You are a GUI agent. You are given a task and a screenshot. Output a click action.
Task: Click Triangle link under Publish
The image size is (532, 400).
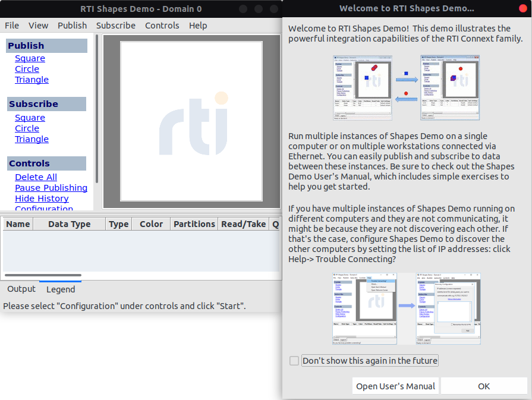pyautogui.click(x=32, y=80)
